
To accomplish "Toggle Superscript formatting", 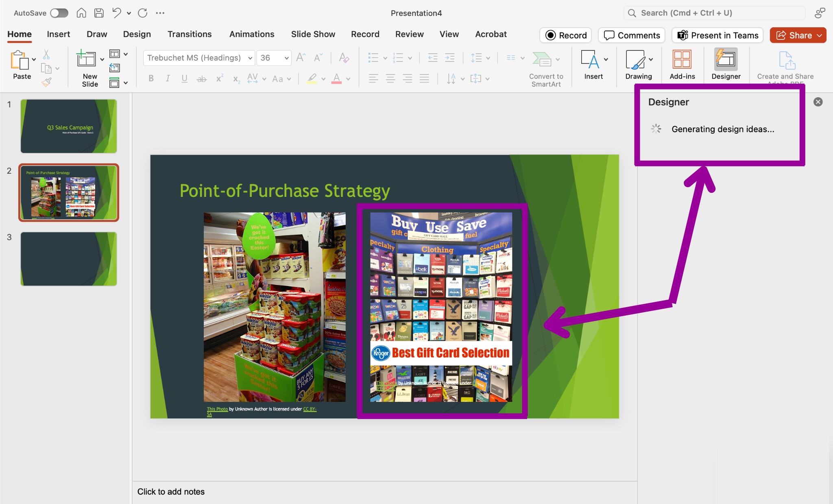I will pos(220,78).
